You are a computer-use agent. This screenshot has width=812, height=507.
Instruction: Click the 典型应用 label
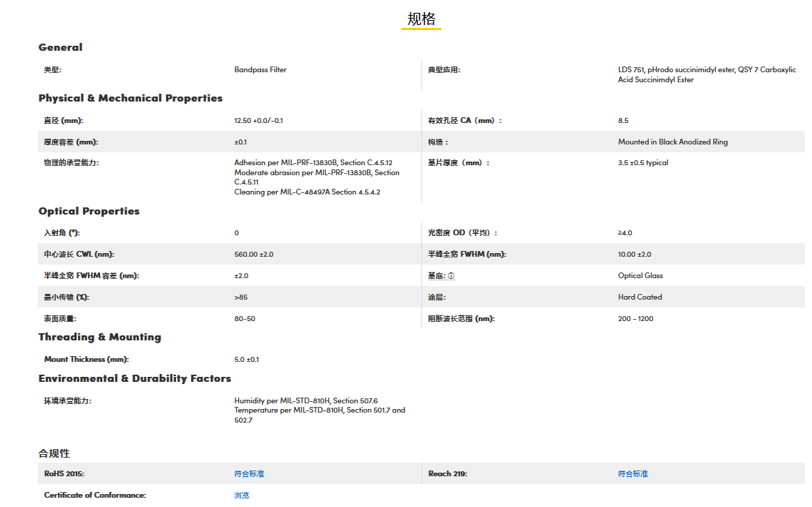tap(444, 70)
